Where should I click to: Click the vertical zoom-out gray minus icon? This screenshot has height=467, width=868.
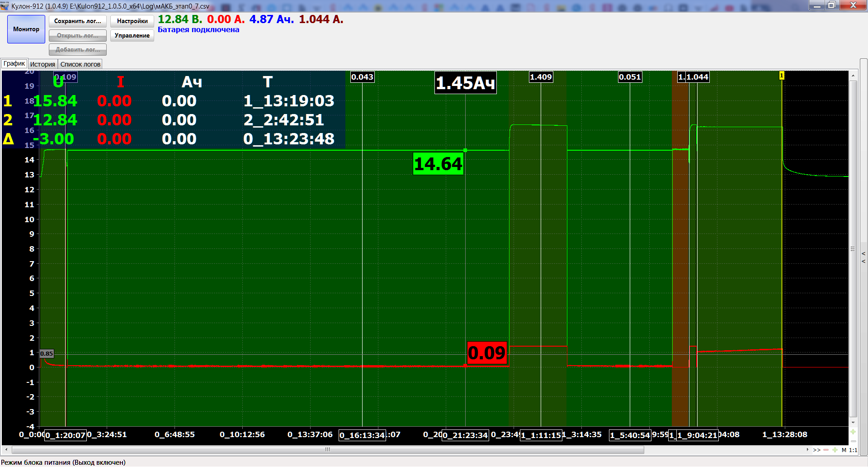[x=853, y=441]
